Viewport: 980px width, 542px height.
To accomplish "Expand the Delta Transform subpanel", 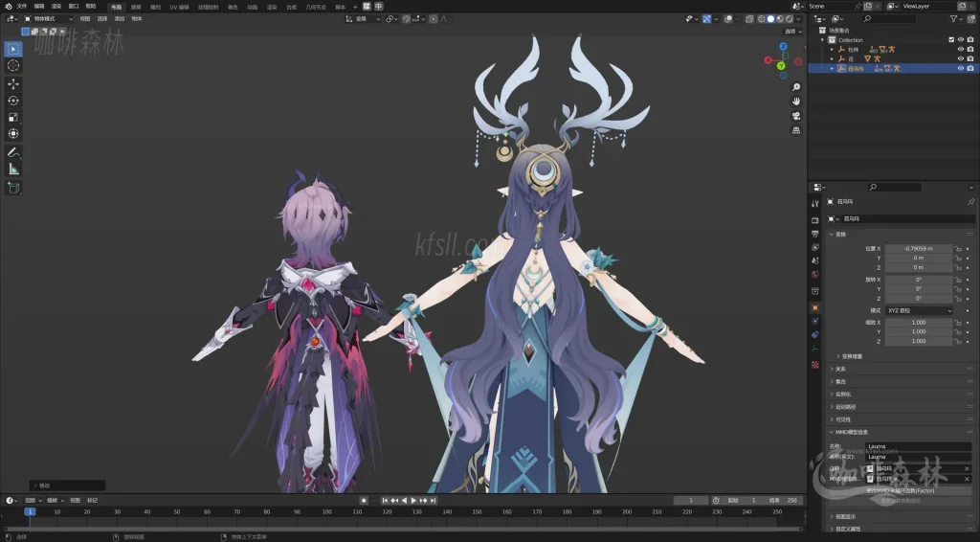I will point(850,356).
